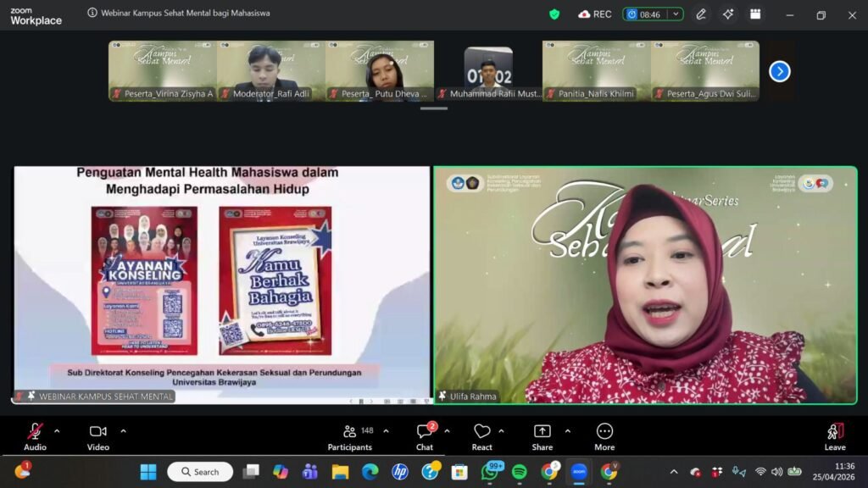Toggle the Video camera on

tap(98, 432)
